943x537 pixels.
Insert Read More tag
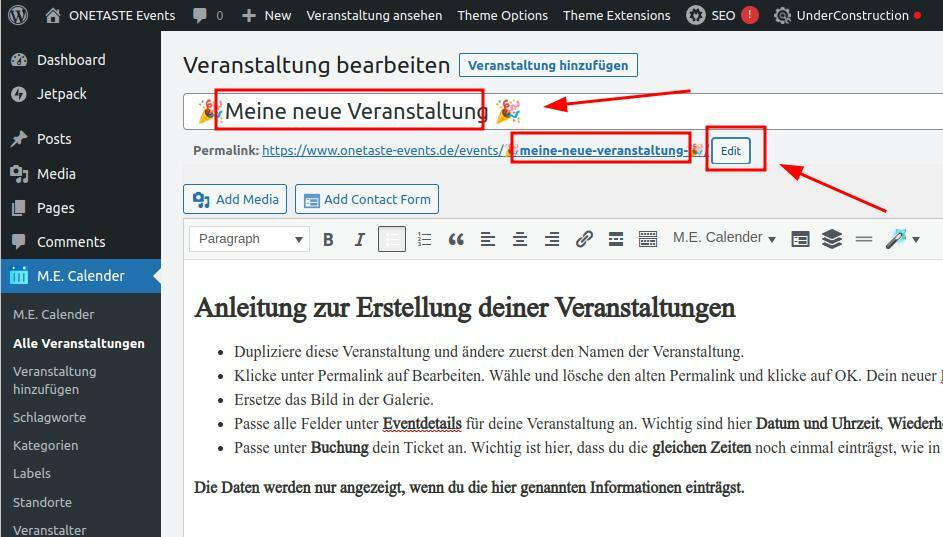click(x=616, y=239)
